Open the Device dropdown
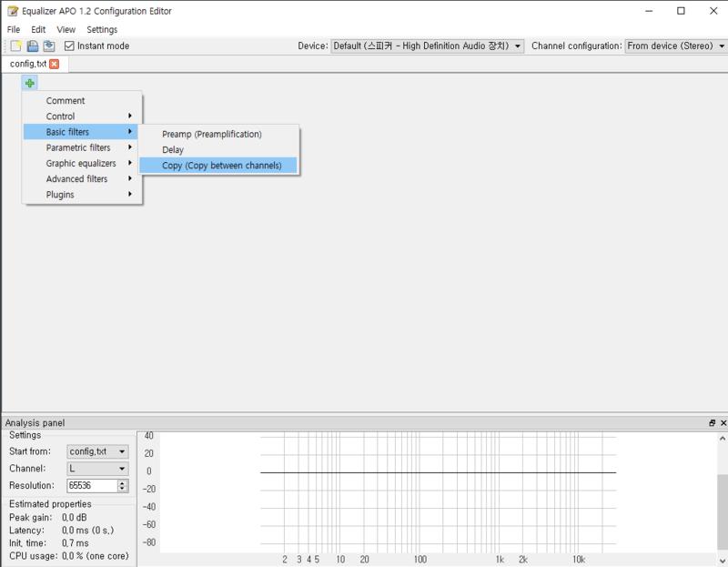The image size is (728, 567). pos(427,46)
